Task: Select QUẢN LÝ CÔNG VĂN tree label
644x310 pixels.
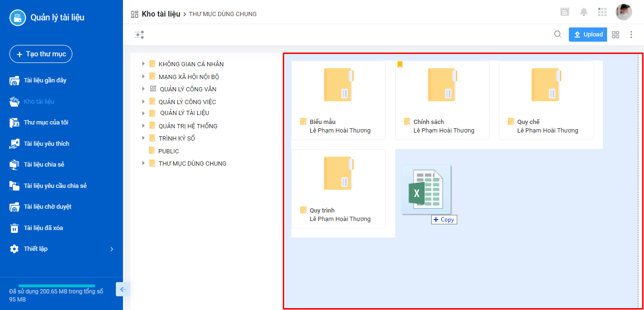Action: (x=188, y=89)
